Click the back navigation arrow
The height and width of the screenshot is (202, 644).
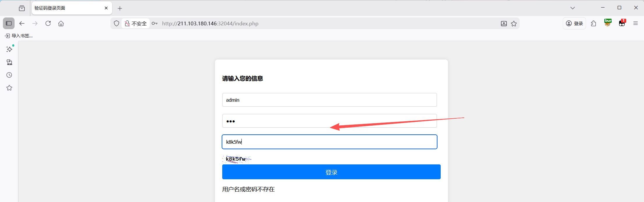click(x=22, y=23)
